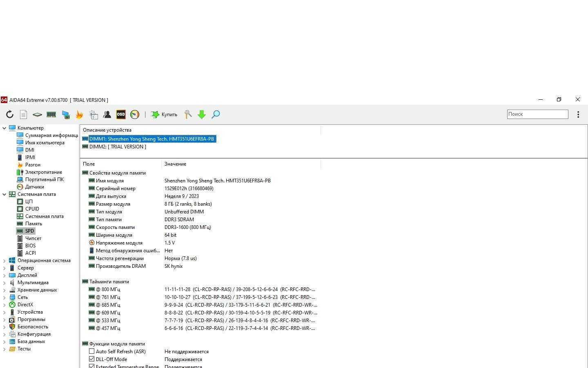Image resolution: width=588 pixels, height=368 pixels.
Task: Click the gear checklist toolbar icon
Action: [94, 114]
